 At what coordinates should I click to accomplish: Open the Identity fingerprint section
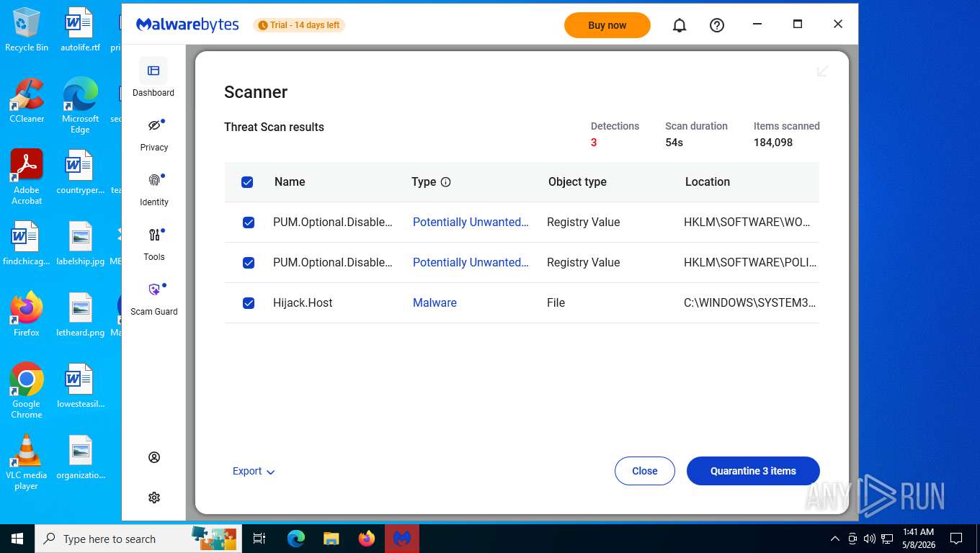pyautogui.click(x=153, y=189)
